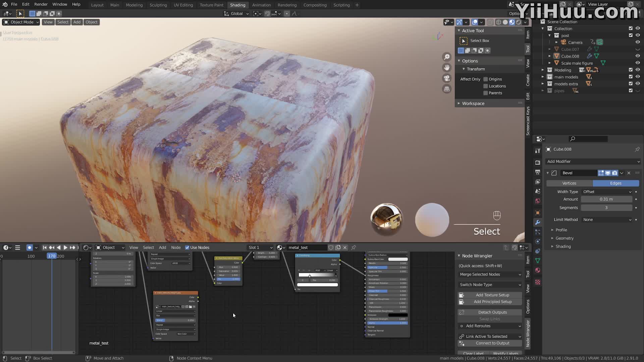Switch to Compositing workspace tab

coord(315,5)
